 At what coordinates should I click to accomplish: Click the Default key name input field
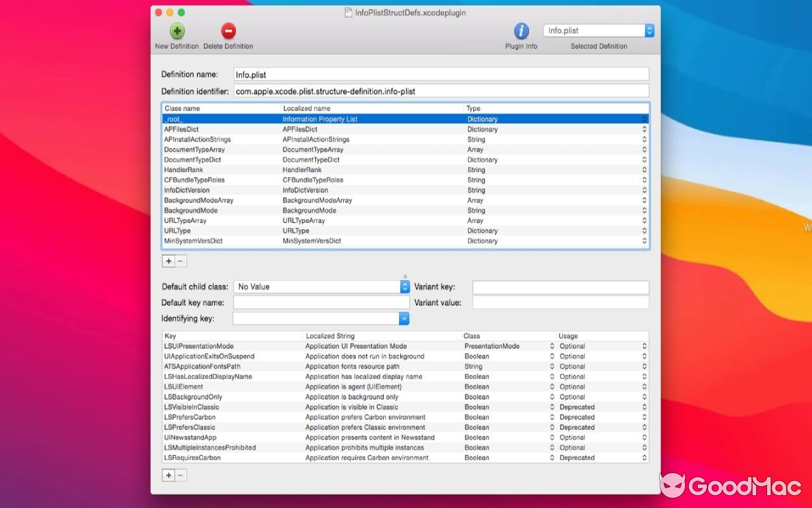[320, 302]
